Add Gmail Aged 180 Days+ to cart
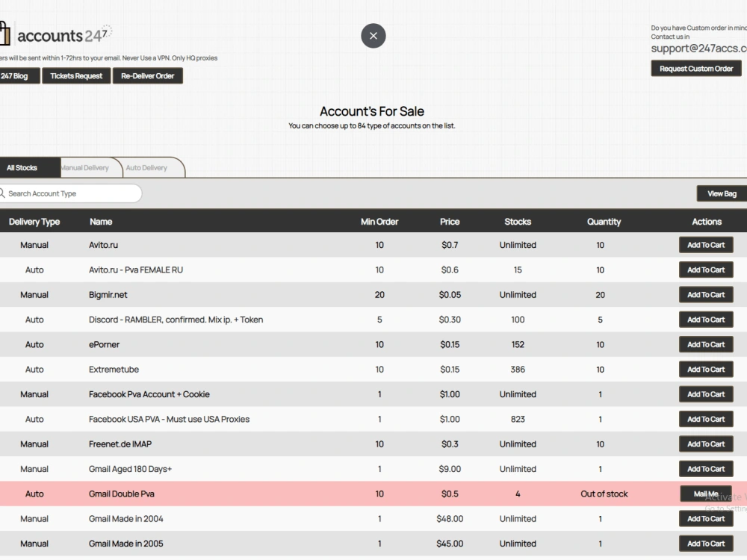Image resolution: width=747 pixels, height=560 pixels. click(706, 469)
